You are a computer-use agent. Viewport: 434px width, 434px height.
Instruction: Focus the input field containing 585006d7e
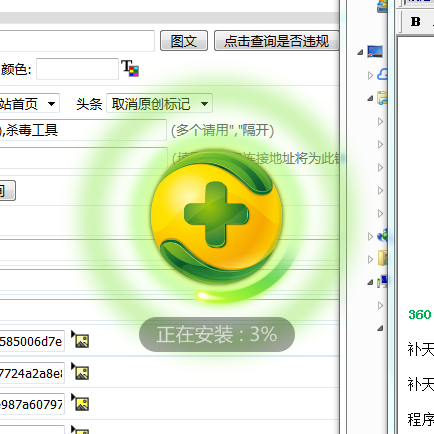point(32,341)
